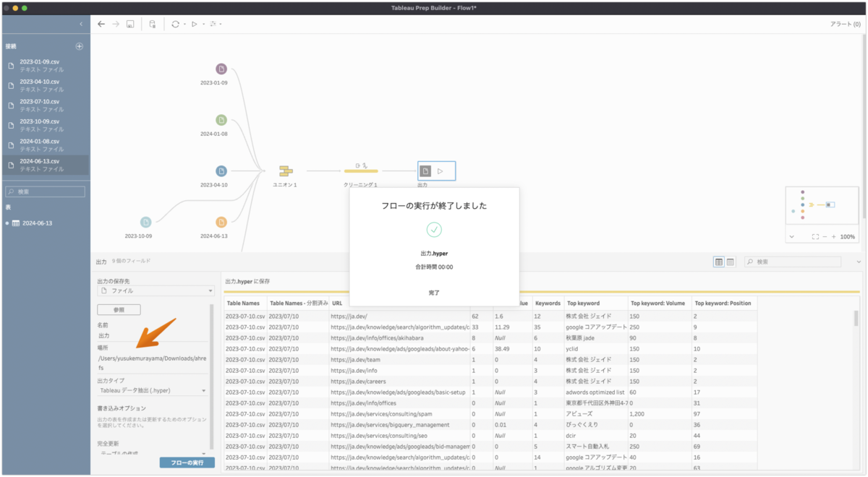Viewport: 868px width, 477px height.
Task: Click the data grid vertical scrollbar
Action: click(x=856, y=319)
